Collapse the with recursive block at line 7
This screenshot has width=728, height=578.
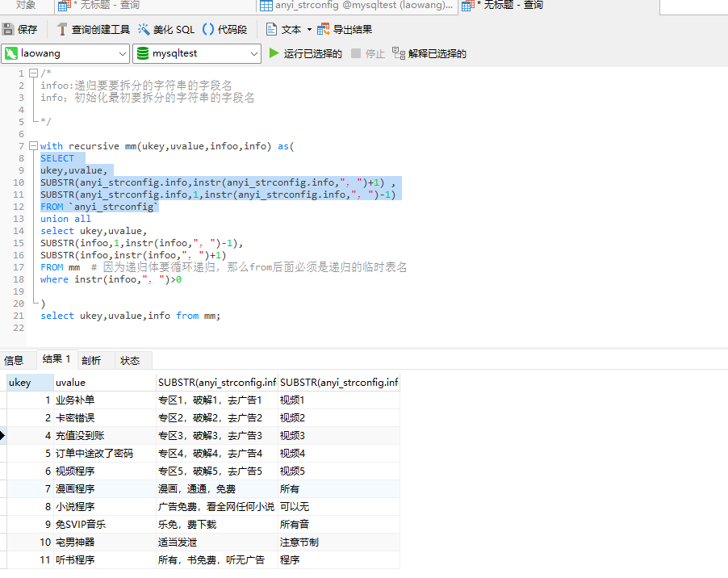(x=33, y=146)
